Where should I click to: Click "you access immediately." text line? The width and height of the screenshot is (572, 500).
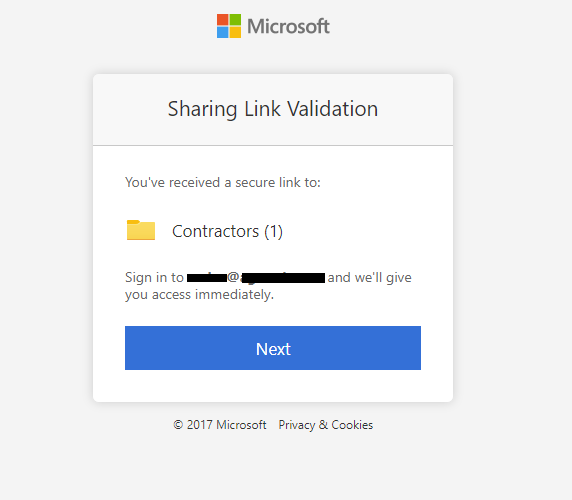point(199,295)
